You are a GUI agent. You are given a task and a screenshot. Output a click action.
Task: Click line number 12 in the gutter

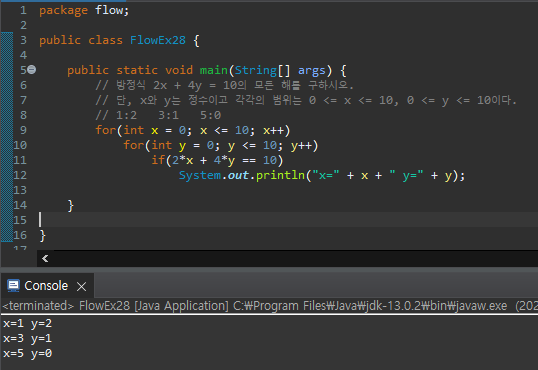(x=20, y=175)
